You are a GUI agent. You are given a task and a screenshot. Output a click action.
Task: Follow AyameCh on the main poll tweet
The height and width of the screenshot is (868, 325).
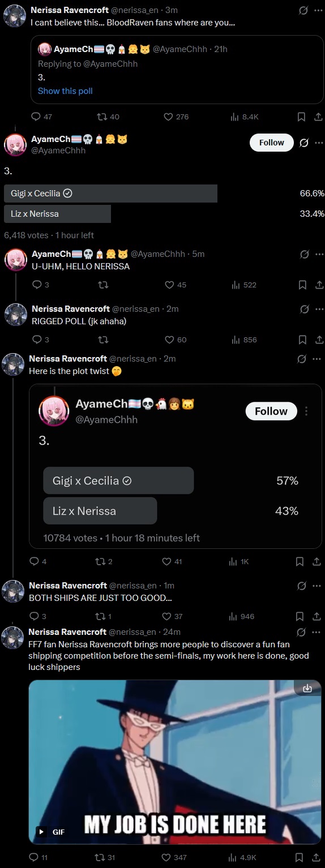pos(272,143)
